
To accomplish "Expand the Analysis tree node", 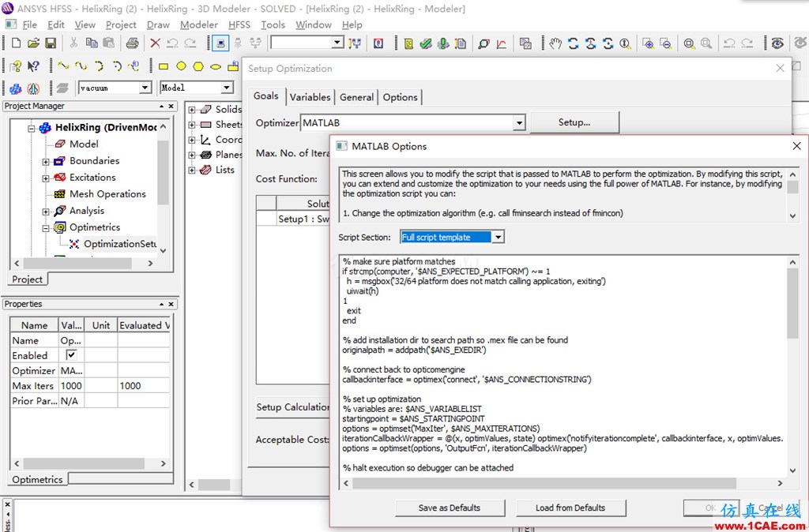I will click(45, 212).
